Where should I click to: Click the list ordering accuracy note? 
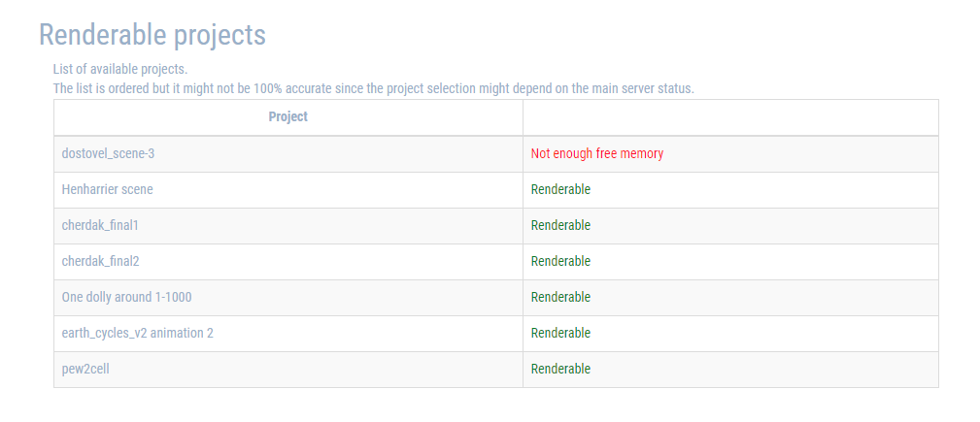[374, 88]
